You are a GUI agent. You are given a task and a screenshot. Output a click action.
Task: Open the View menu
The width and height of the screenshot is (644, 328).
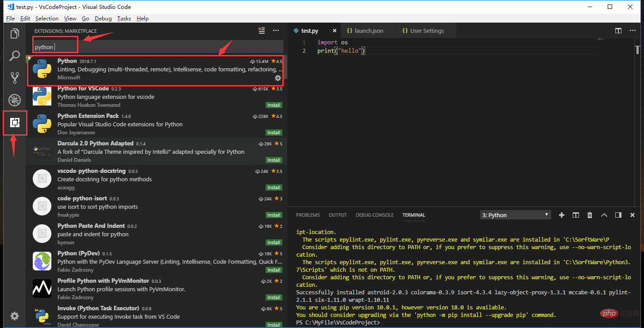pyautogui.click(x=70, y=18)
